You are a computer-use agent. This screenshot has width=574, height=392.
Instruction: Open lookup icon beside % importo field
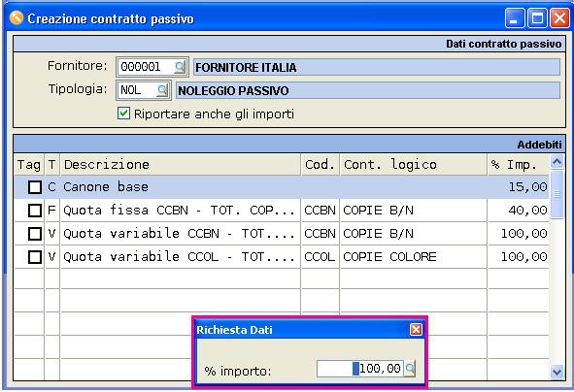410,369
